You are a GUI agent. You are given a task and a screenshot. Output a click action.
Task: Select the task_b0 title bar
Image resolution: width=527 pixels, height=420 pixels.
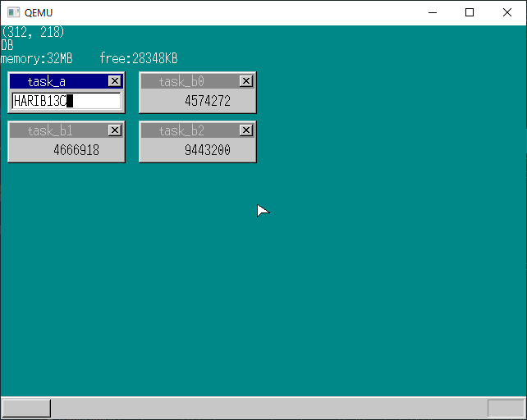point(198,81)
